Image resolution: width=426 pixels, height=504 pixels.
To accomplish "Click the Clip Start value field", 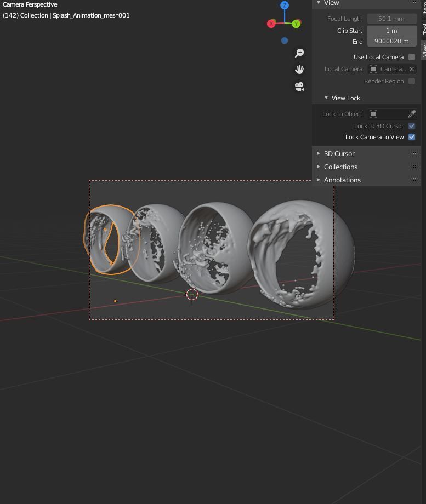I will click(x=391, y=31).
